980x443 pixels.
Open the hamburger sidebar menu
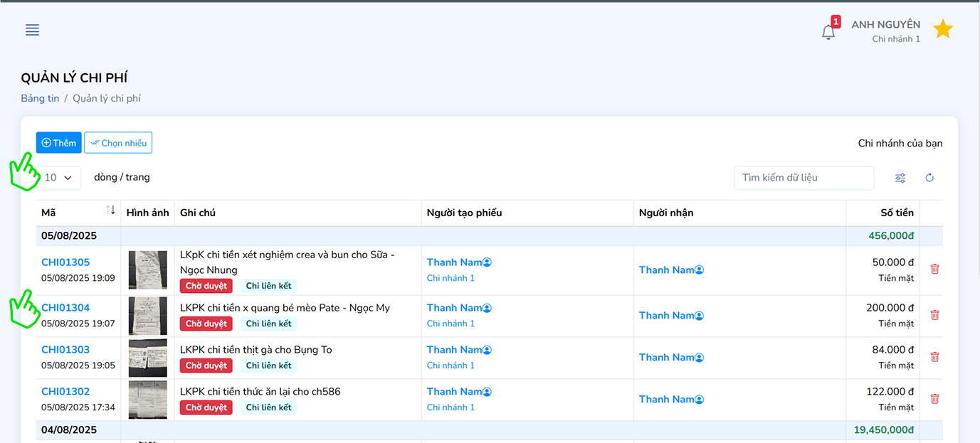coord(32,30)
